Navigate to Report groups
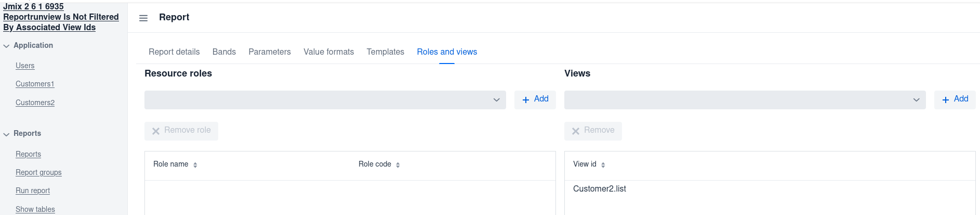This screenshot has width=980, height=215. (38, 172)
